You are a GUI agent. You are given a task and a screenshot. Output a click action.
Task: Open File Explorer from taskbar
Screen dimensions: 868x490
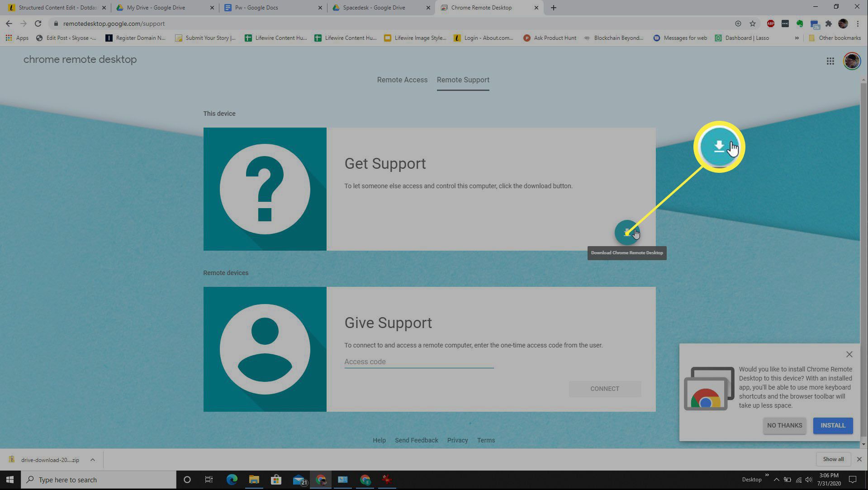254,480
